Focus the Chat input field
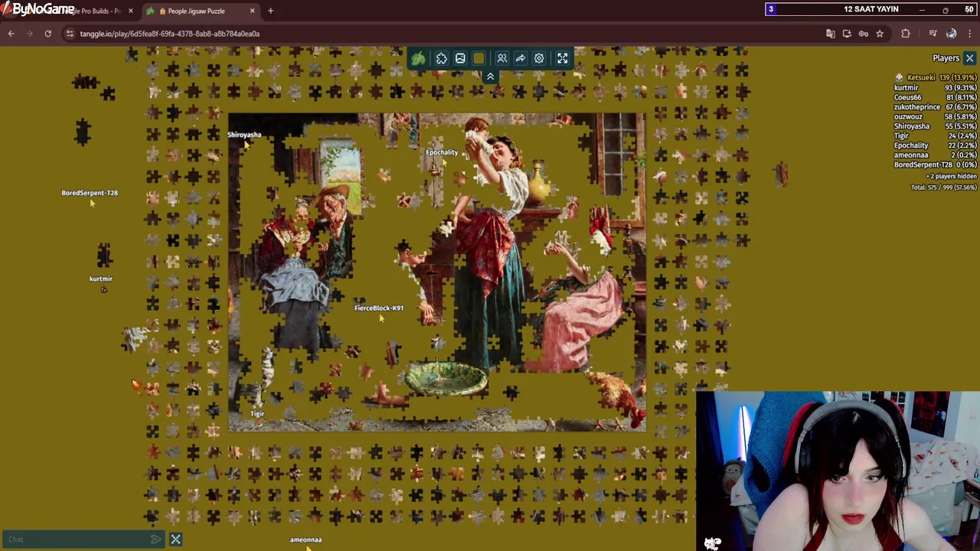The height and width of the screenshot is (551, 980). coord(77,540)
